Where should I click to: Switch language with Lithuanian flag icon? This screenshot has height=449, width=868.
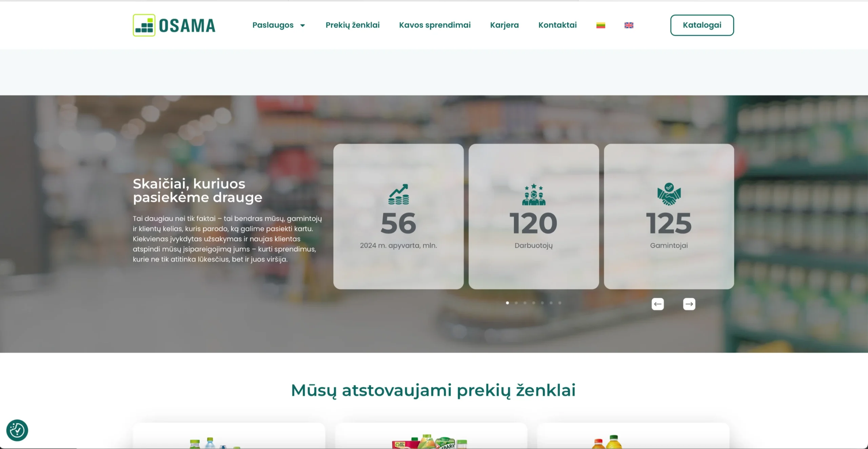click(x=600, y=25)
